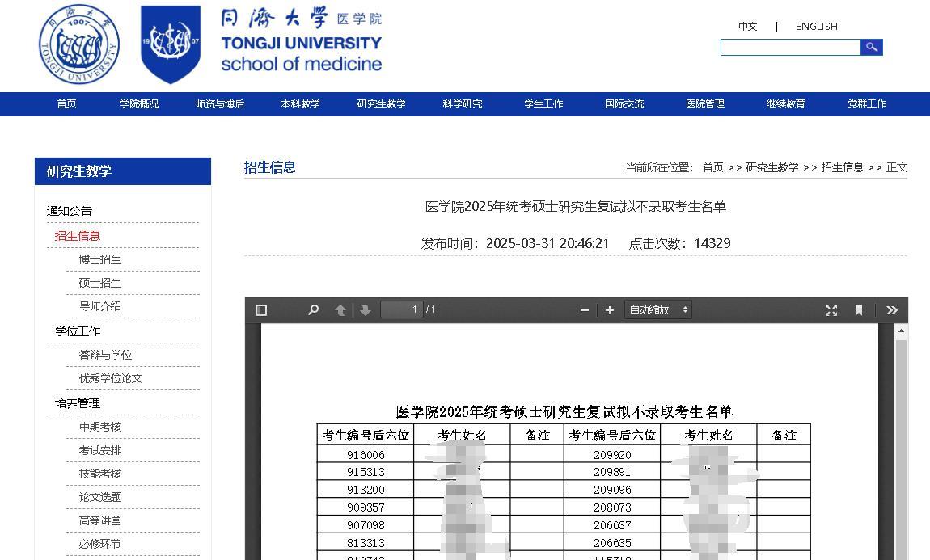Click the blue shield school of medicine logo
The image size is (930, 560).
[x=171, y=44]
